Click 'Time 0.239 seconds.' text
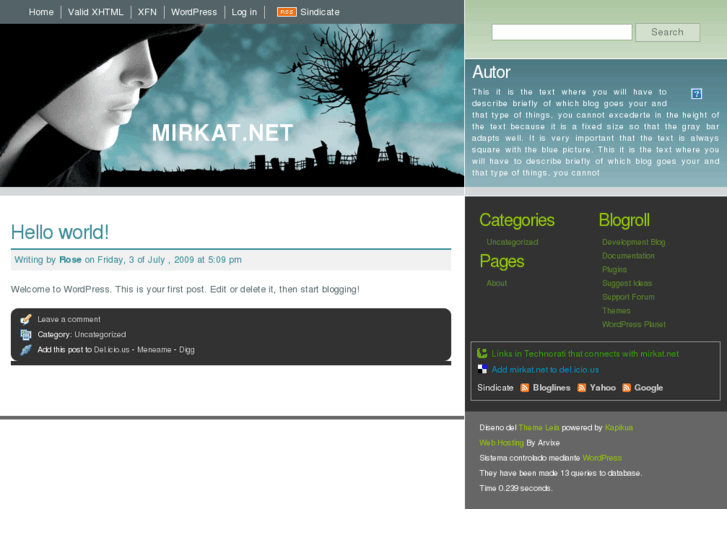Image resolution: width=727 pixels, height=545 pixels. click(516, 488)
